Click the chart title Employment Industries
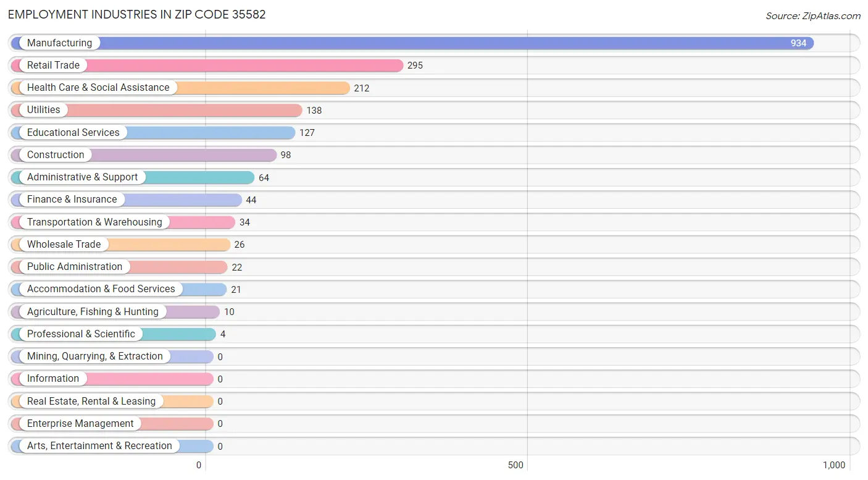 (137, 15)
